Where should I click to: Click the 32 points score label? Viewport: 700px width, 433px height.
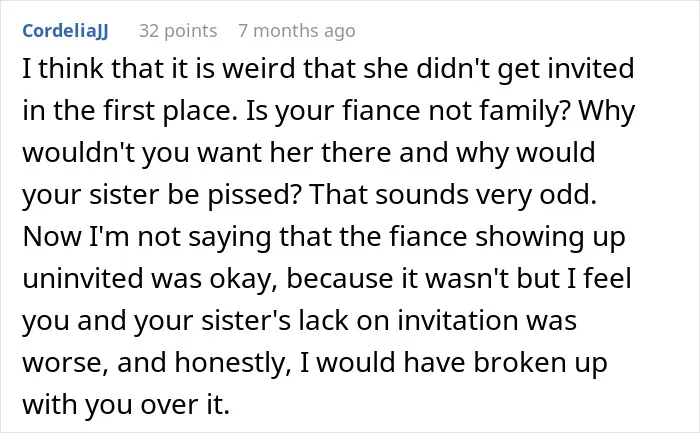click(178, 31)
